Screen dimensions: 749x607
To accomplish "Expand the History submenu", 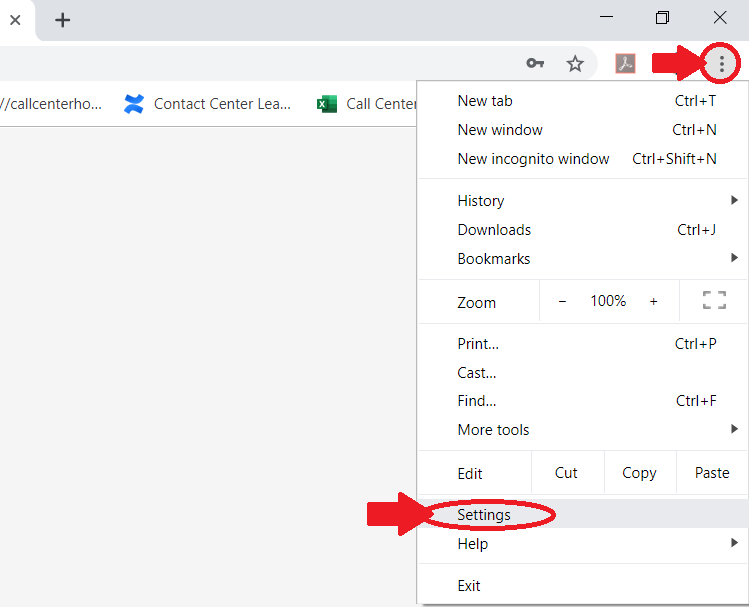I will (x=583, y=201).
